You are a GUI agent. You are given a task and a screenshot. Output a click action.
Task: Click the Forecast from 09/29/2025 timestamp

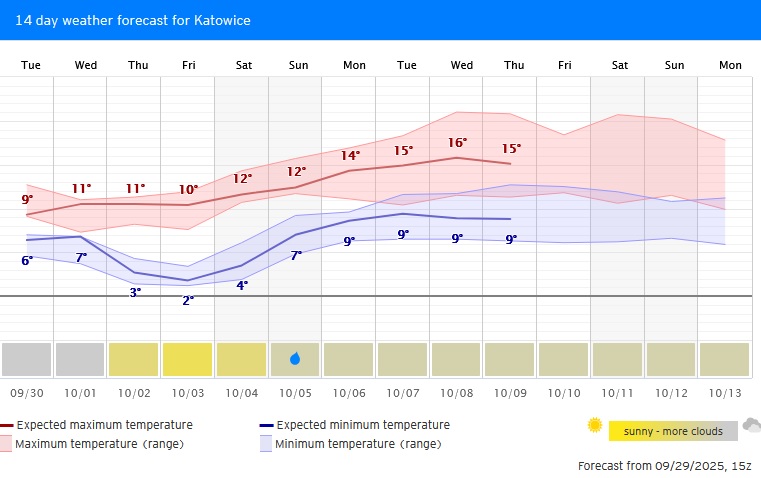663,466
